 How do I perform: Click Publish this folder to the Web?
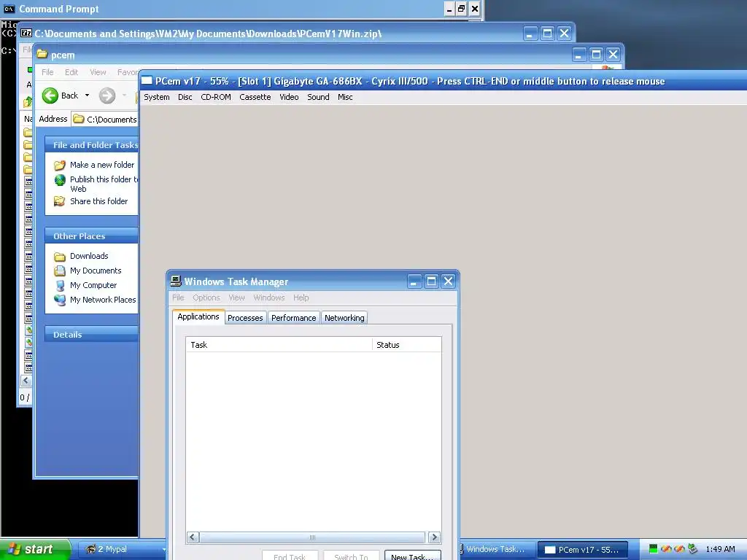click(104, 184)
